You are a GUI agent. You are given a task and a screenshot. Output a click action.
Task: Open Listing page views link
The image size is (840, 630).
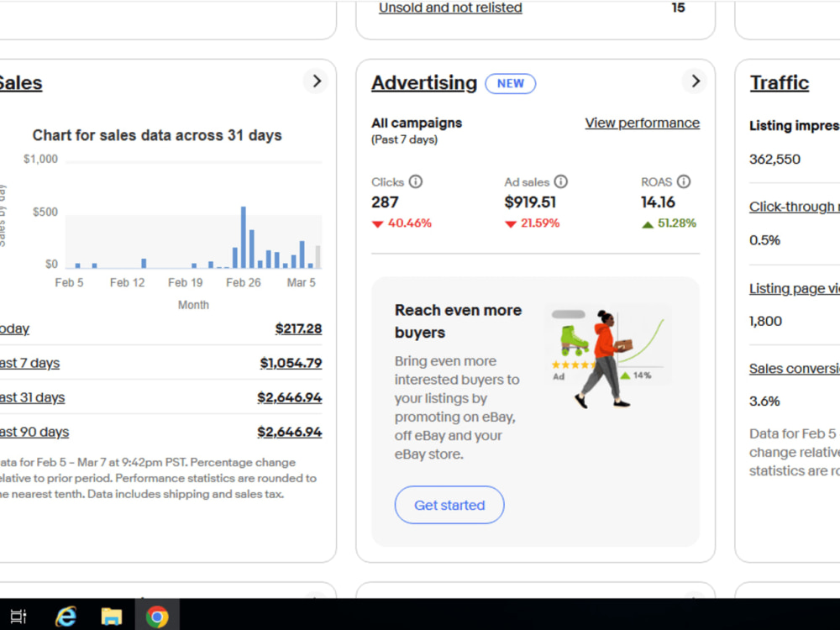[x=795, y=289]
